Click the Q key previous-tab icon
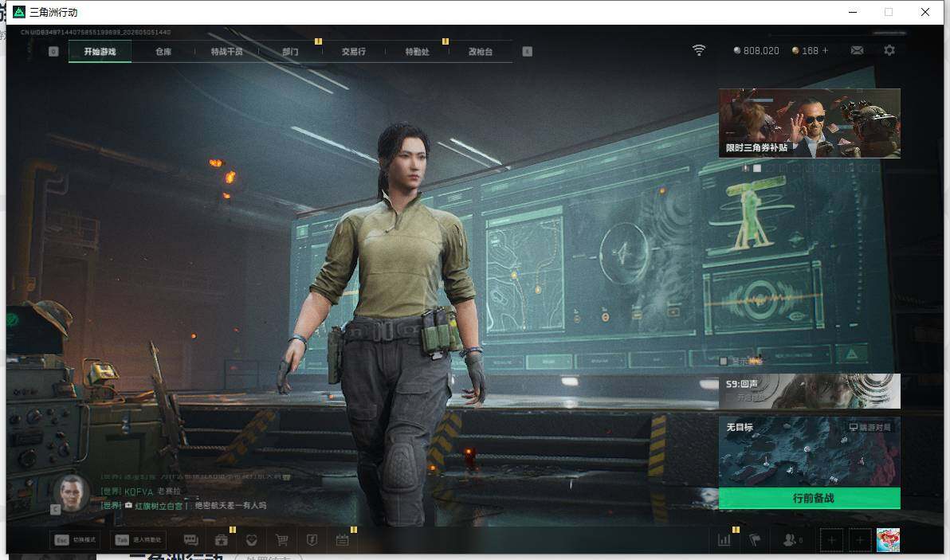The width and height of the screenshot is (950, 560). [53, 52]
